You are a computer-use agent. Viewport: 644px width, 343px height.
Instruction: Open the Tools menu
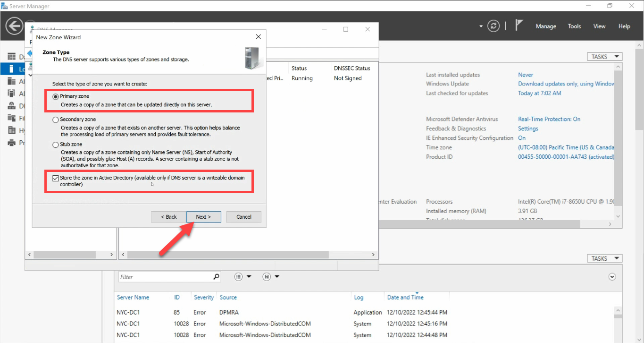574,26
